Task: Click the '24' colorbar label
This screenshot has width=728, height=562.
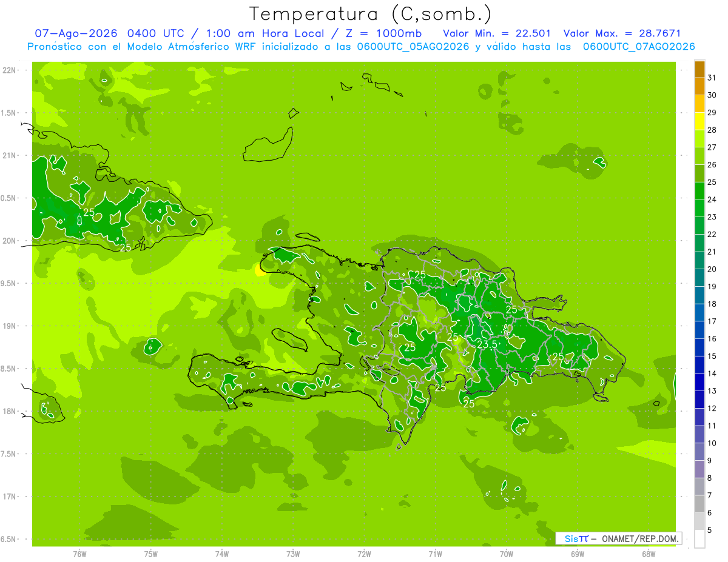Action: [712, 199]
